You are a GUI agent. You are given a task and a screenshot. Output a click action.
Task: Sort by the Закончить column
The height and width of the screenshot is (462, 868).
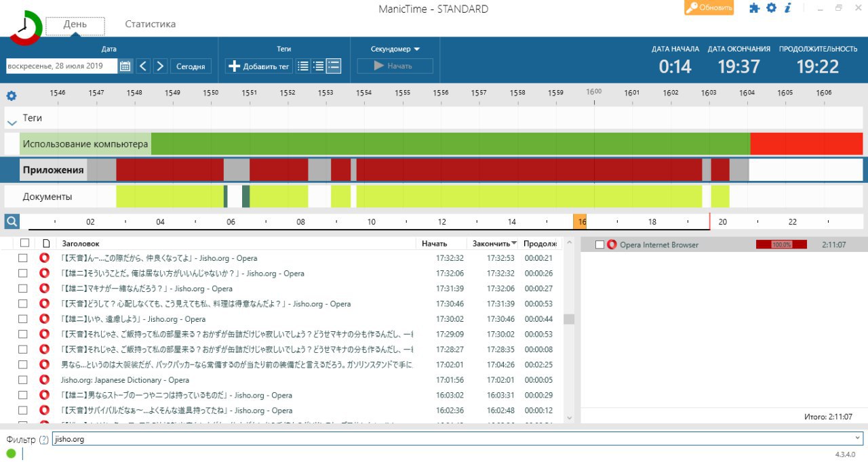point(494,243)
